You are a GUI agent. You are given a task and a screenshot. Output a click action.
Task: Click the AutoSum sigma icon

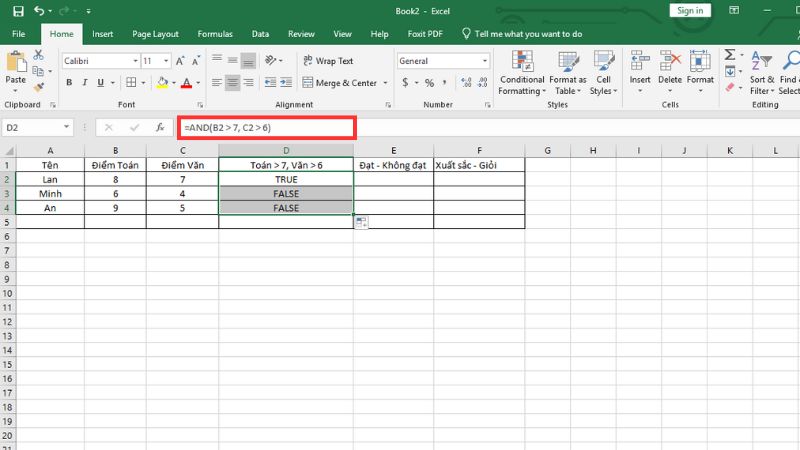(730, 55)
